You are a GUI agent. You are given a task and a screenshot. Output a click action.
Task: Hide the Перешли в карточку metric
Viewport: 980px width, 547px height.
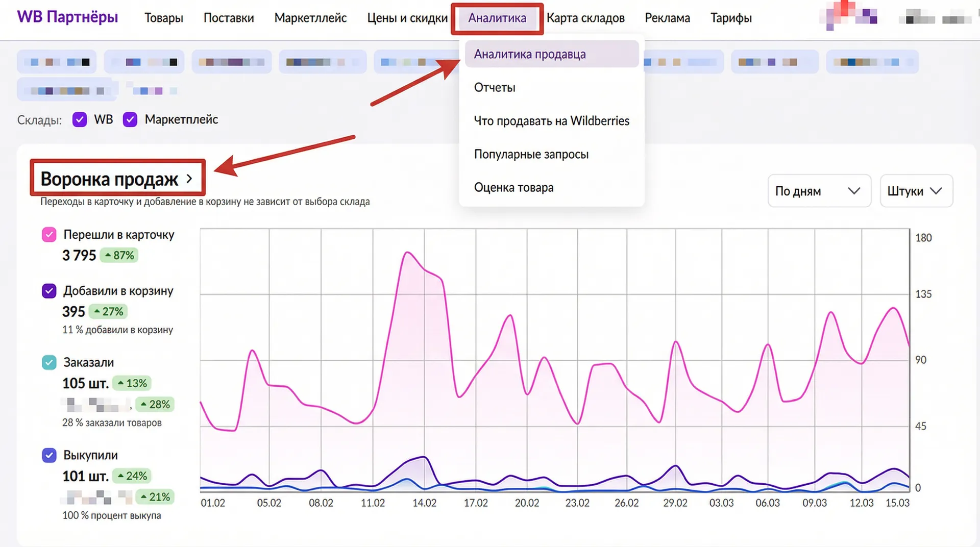[x=48, y=234]
